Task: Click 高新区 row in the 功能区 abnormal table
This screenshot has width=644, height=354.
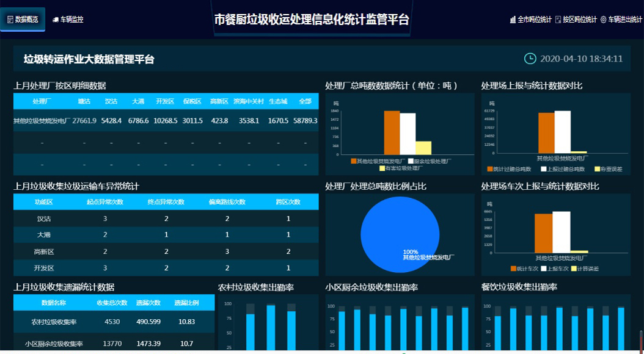Action: click(166, 251)
